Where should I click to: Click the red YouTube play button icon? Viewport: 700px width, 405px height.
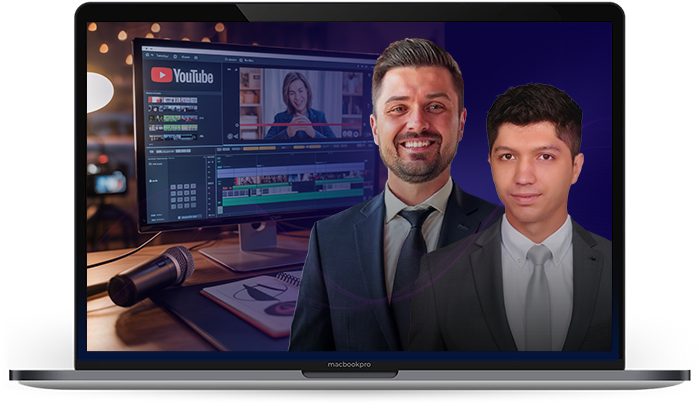pos(160,75)
